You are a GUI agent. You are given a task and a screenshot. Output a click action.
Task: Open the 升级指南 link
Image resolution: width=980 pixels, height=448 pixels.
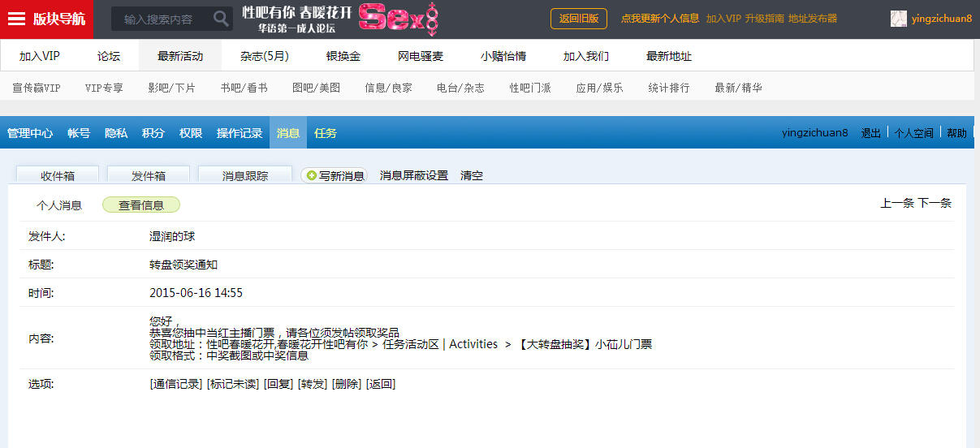click(764, 19)
